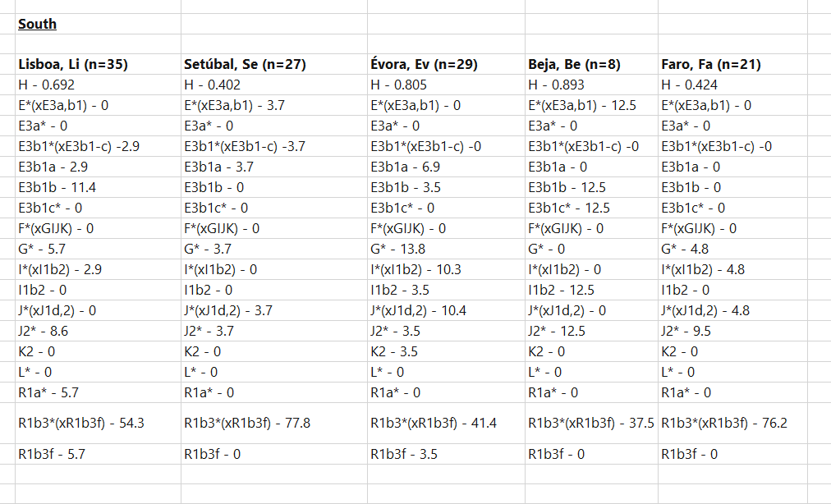
Task: Select the Beja, Be (n=8) header cell
Action: tap(591, 64)
